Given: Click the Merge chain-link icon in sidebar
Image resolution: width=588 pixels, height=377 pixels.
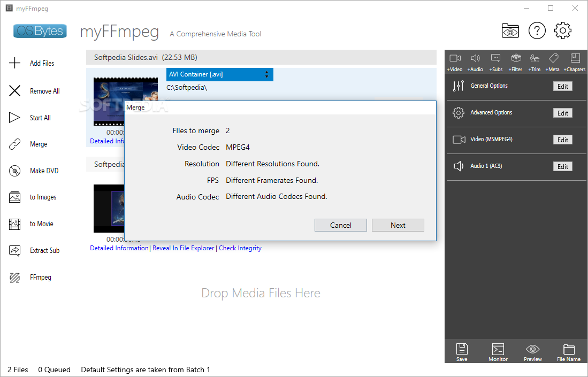Looking at the screenshot, I should pyautogui.click(x=14, y=144).
